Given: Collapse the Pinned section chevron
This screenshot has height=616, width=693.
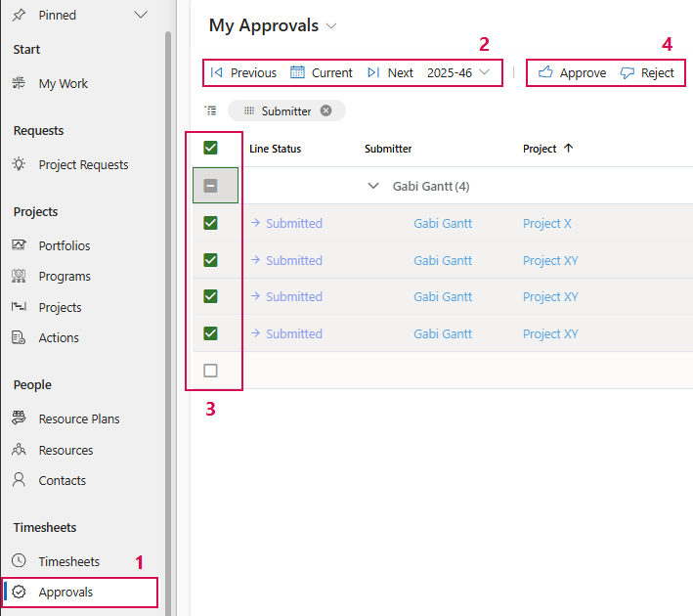Looking at the screenshot, I should [141, 15].
